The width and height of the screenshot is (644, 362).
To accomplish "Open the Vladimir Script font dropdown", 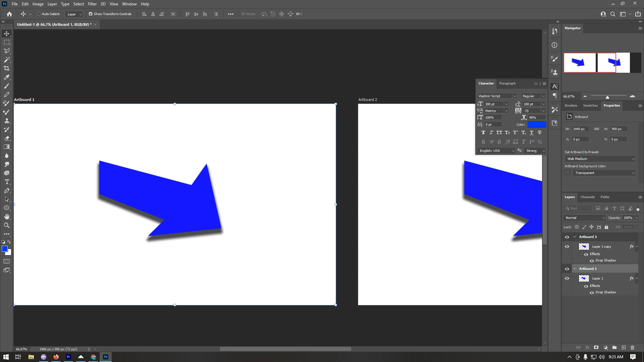I will [x=515, y=96].
